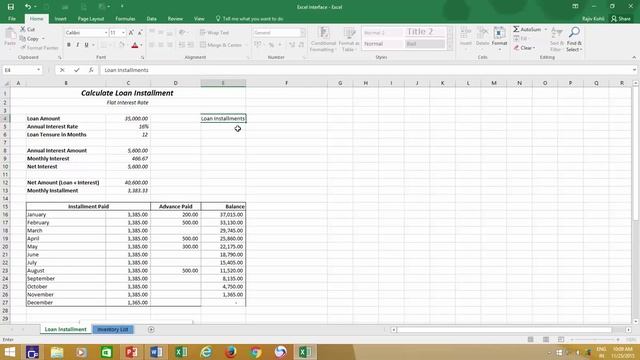Toggle Merge & Center
The height and width of the screenshot is (360, 640).
pyautogui.click(x=222, y=45)
